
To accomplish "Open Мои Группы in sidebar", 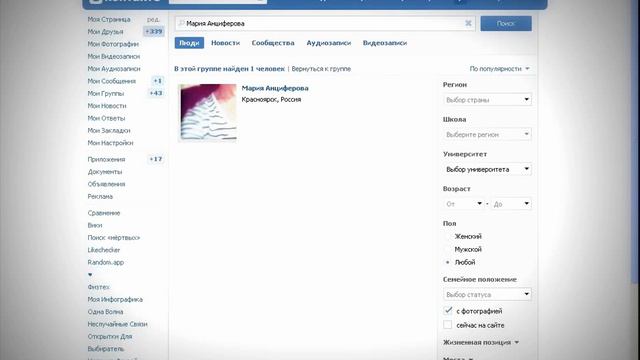I will (106, 93).
